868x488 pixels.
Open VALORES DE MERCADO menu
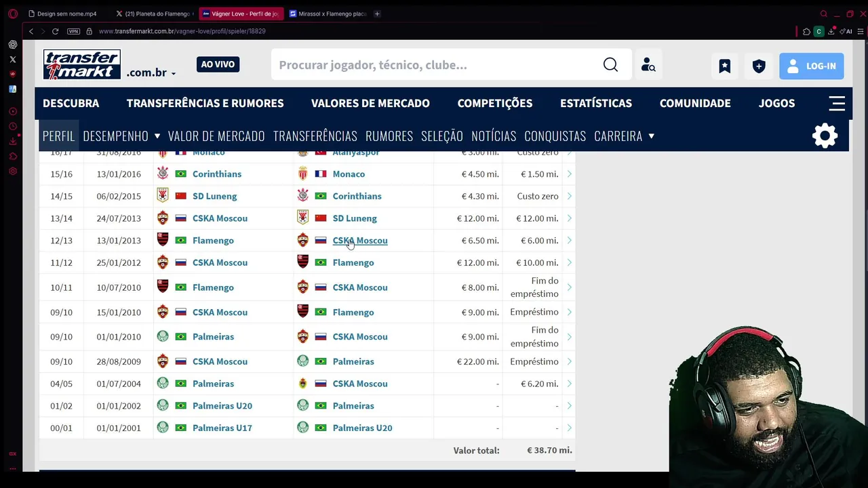click(370, 103)
